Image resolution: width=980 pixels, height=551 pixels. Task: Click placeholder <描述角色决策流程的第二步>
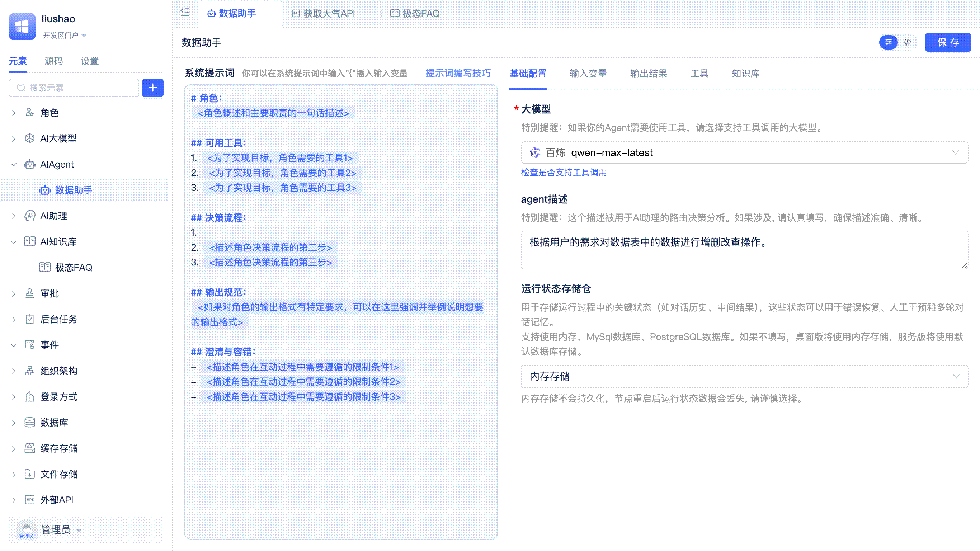(270, 248)
